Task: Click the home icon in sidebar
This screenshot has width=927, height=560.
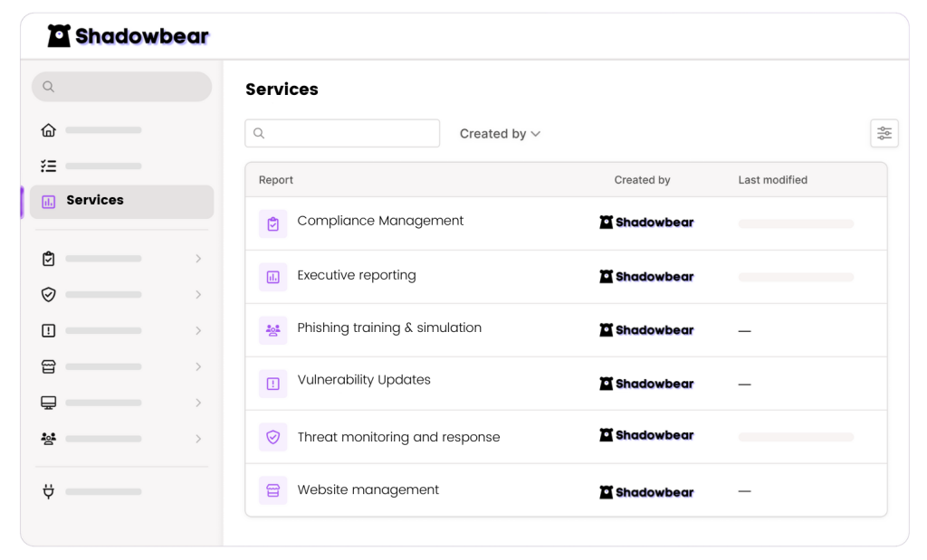Action: [x=49, y=130]
